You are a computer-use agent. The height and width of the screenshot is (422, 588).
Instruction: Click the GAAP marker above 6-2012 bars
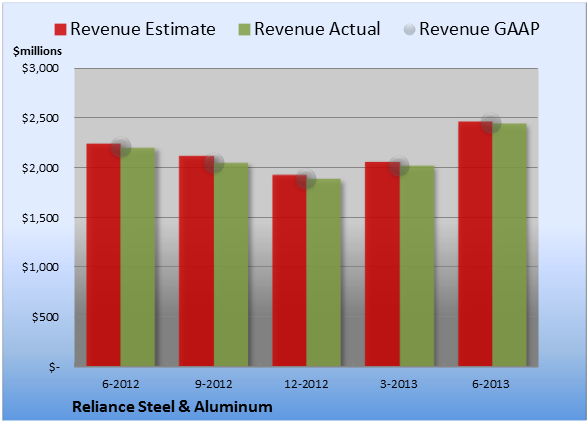tap(121, 147)
